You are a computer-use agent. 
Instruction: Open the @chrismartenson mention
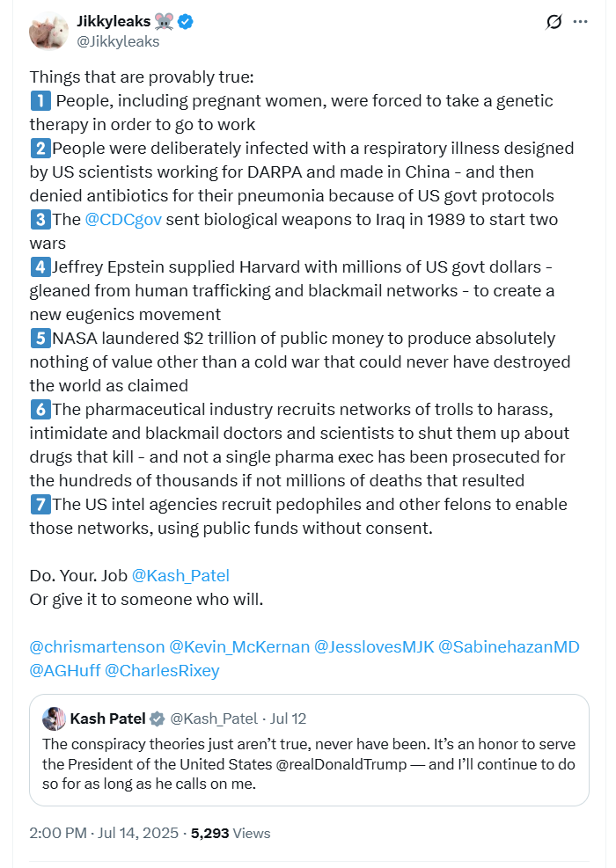coord(97,647)
